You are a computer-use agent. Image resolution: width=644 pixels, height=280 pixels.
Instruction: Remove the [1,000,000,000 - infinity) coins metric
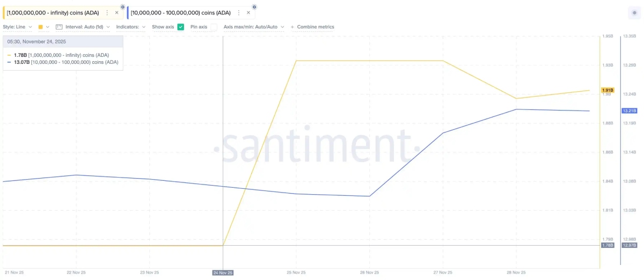click(x=116, y=13)
